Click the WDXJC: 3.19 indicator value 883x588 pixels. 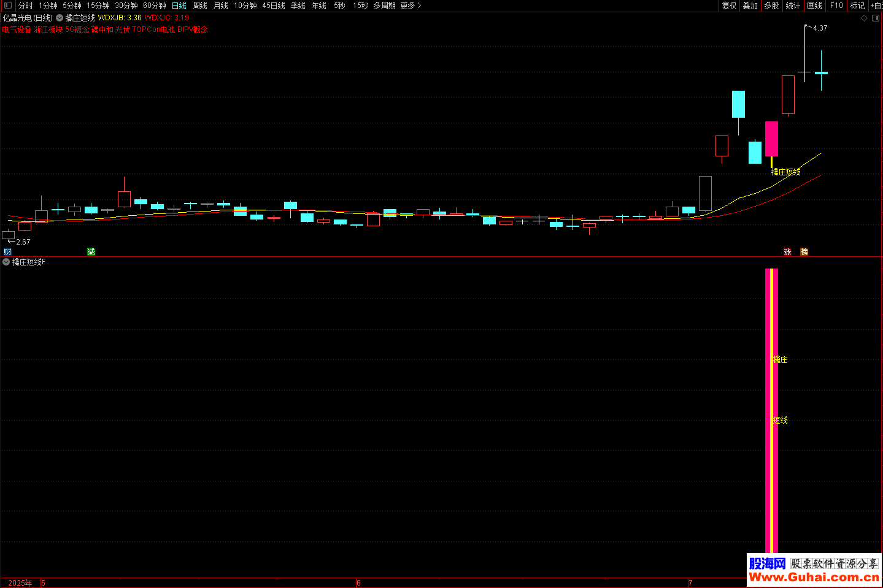(167, 18)
